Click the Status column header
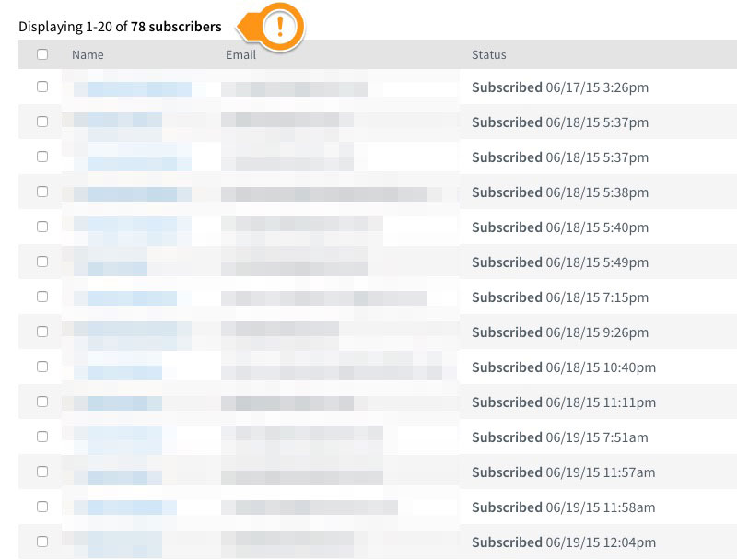The height and width of the screenshot is (560, 737). coord(489,55)
